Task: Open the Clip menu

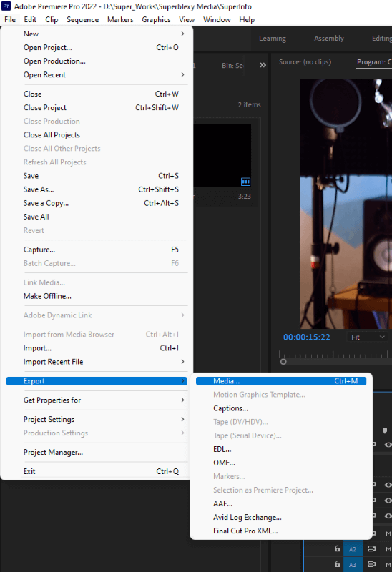Action: (52, 20)
